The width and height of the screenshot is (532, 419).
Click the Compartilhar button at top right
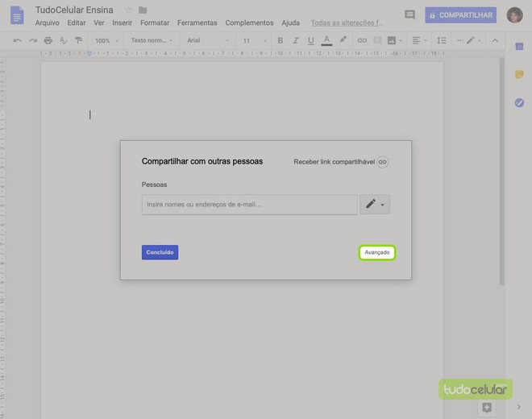460,15
